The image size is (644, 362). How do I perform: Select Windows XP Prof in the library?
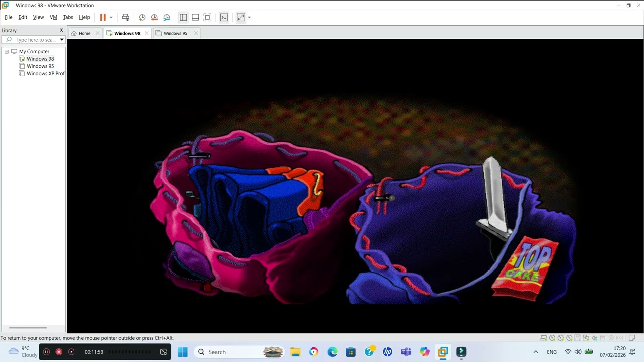click(45, 73)
